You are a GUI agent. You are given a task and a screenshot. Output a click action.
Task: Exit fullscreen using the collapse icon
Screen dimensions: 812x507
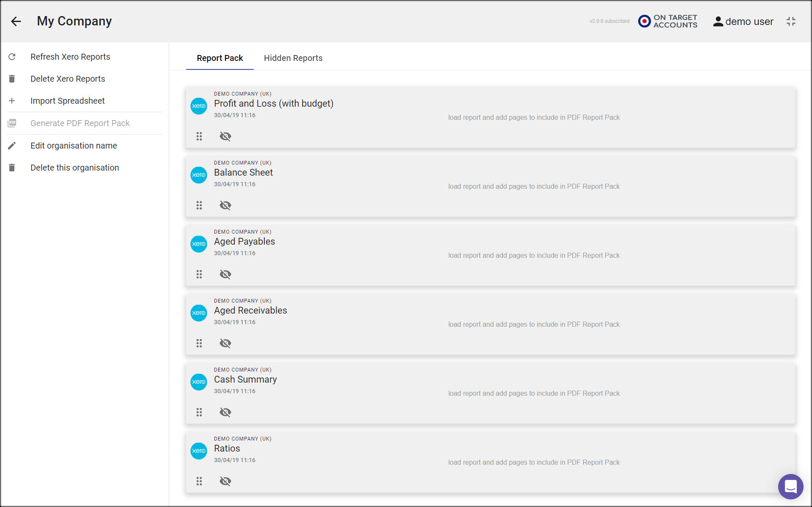point(791,22)
